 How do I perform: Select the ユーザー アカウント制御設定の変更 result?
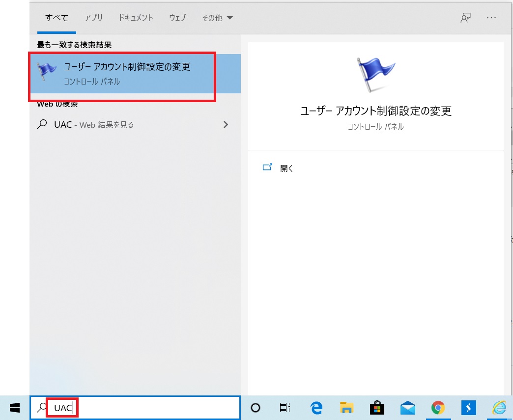tap(123, 72)
